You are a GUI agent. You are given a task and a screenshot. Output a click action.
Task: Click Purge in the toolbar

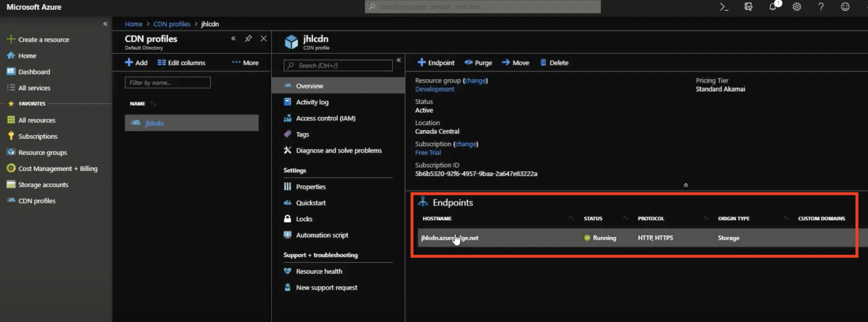pyautogui.click(x=478, y=63)
